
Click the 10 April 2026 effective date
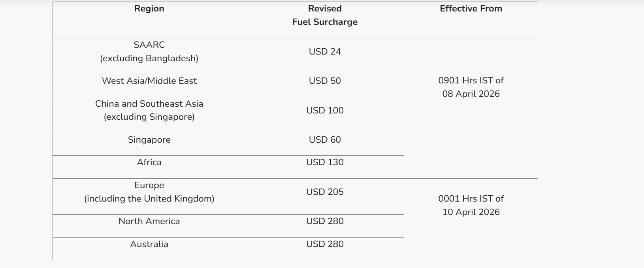[x=471, y=212]
